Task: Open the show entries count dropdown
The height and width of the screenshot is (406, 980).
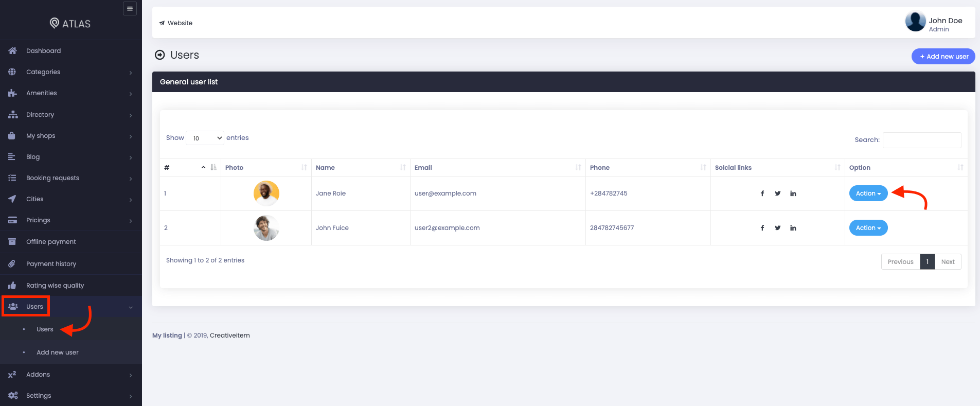Action: point(205,138)
